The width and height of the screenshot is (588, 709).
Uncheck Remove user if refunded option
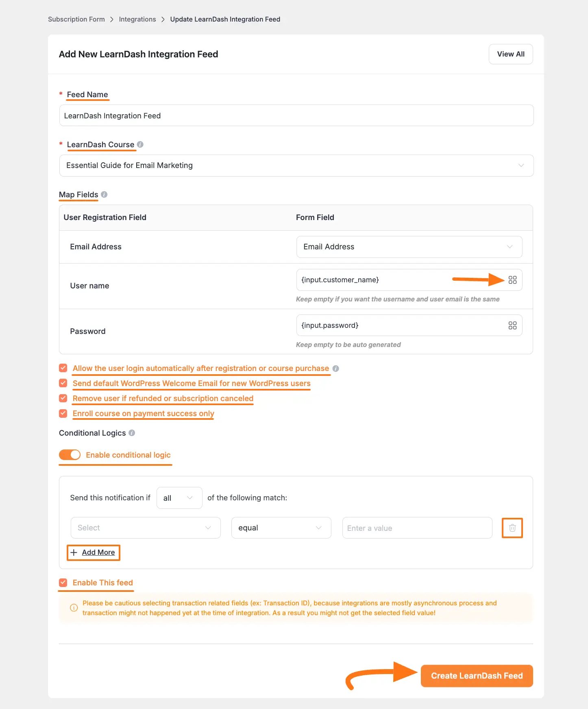point(63,398)
